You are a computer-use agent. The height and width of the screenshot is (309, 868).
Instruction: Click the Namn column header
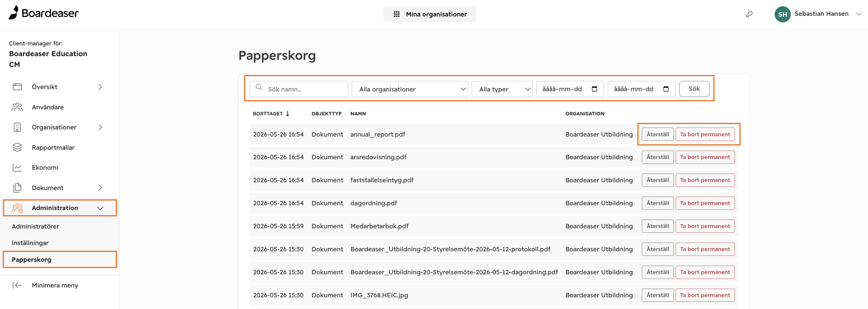click(x=358, y=114)
